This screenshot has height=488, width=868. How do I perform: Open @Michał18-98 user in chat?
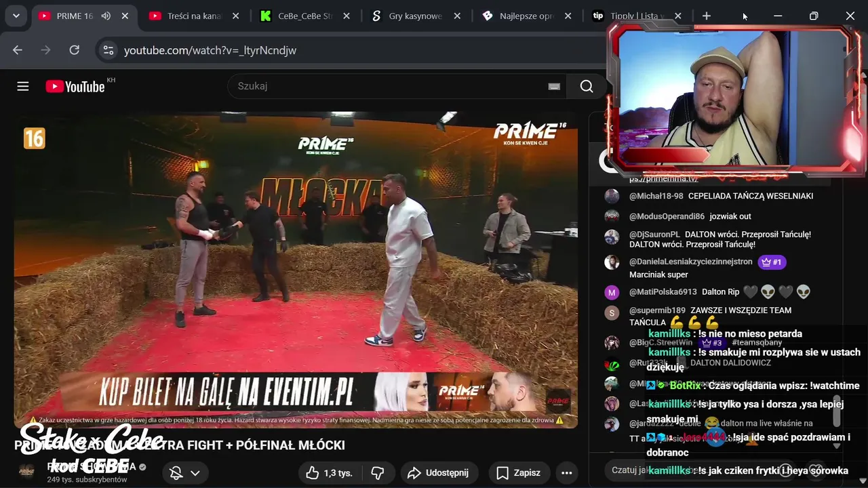click(656, 196)
